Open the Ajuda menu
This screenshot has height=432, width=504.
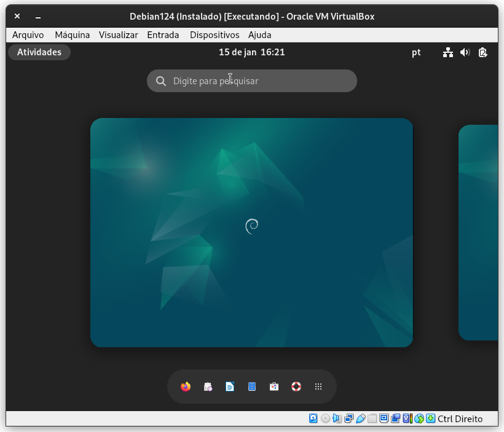(260, 34)
